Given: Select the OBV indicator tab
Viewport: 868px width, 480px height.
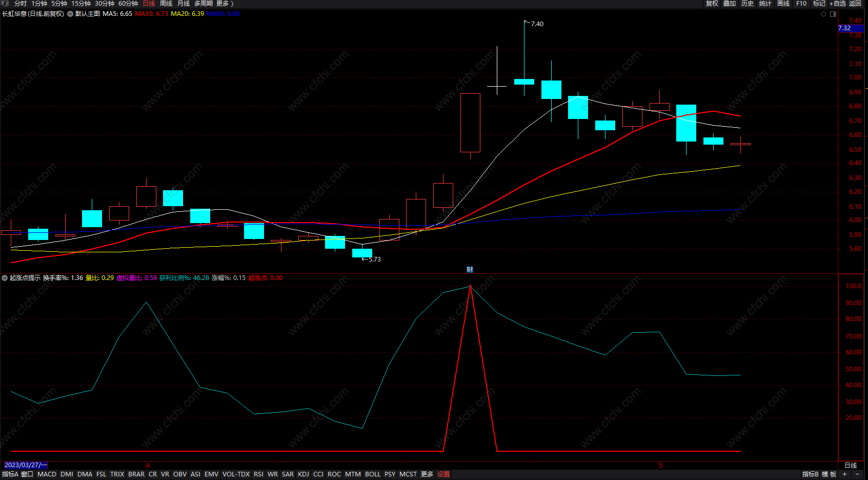Looking at the screenshot, I should click(x=180, y=474).
